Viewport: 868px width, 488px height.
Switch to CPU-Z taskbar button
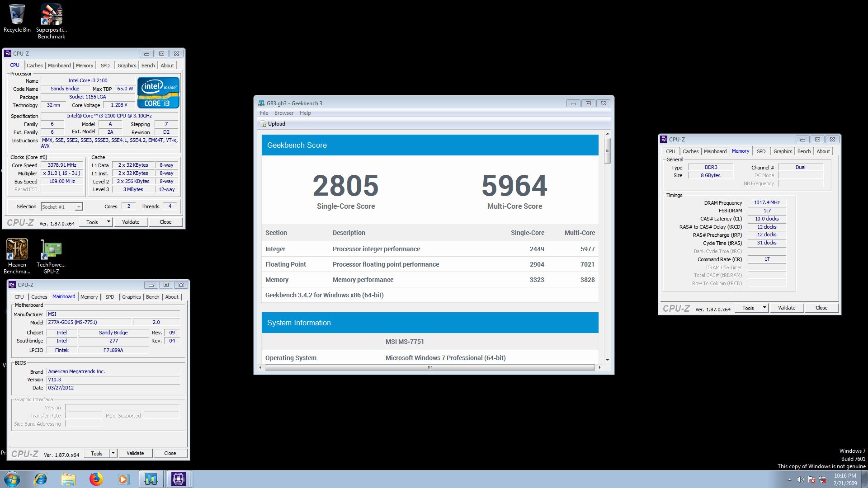(179, 479)
